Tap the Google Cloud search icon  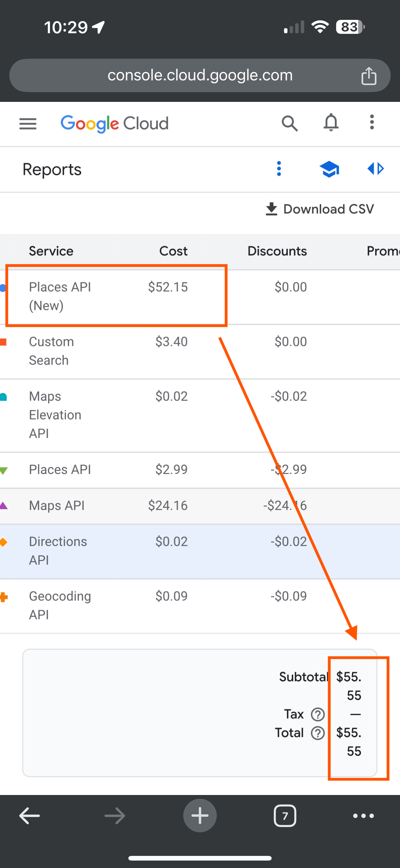[290, 123]
